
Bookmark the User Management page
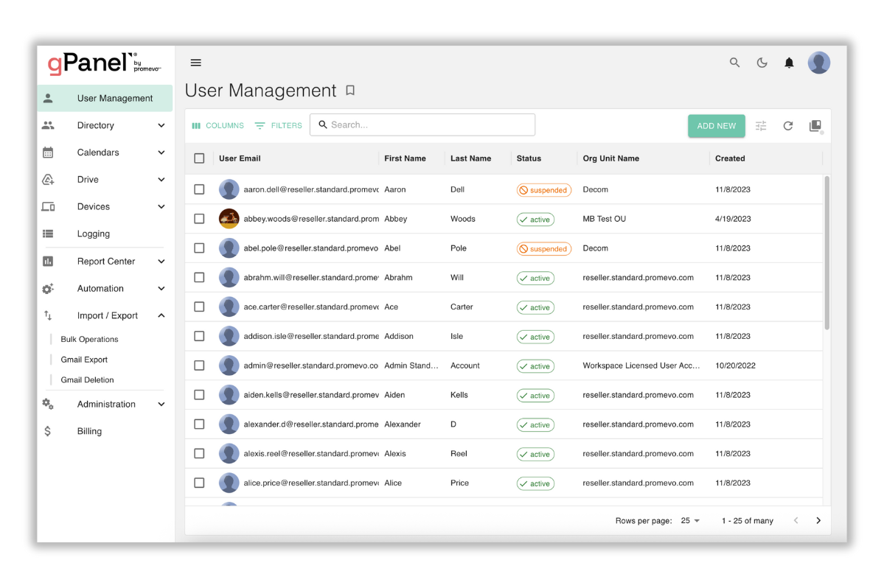(x=350, y=90)
